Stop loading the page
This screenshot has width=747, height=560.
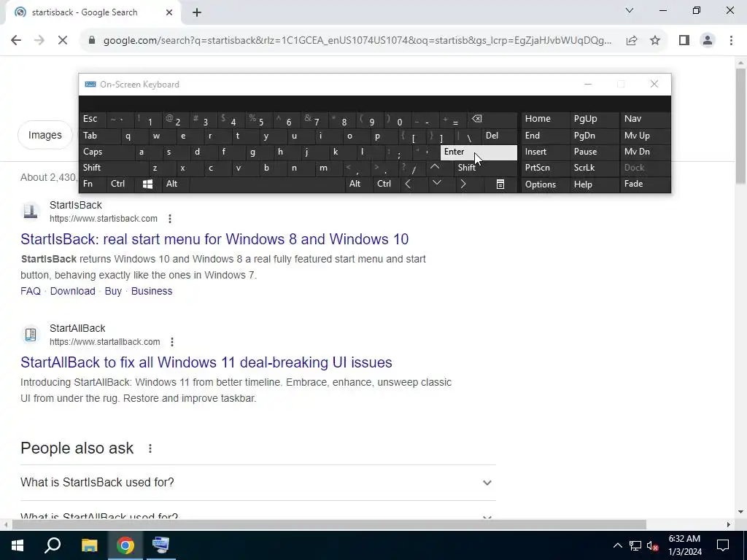[63, 41]
